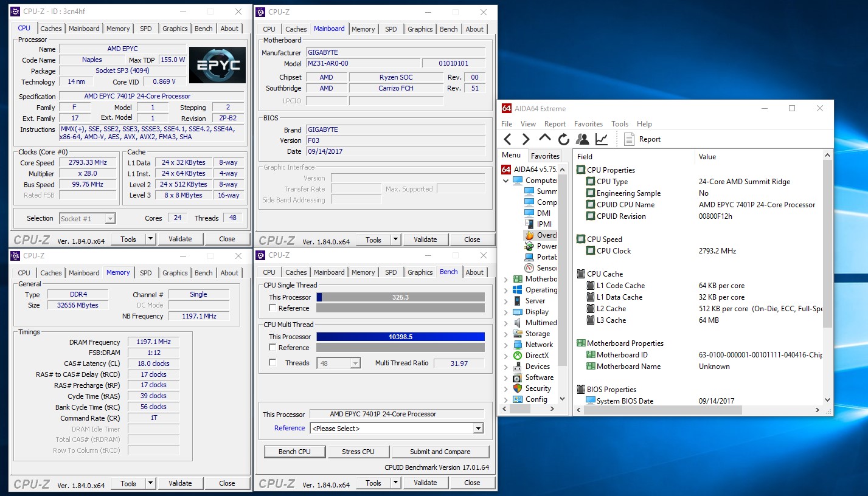Open AIDA64 user/driver update icon
Image resolution: width=868 pixels, height=496 pixels.
click(x=583, y=139)
